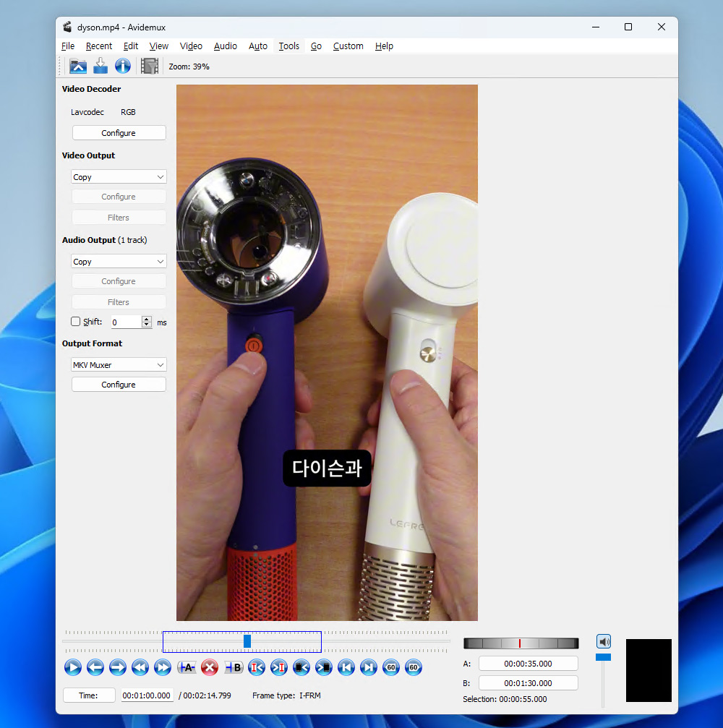This screenshot has height=728, width=723.
Task: Click the Selection: 00:00:55.000 text
Action: (505, 699)
